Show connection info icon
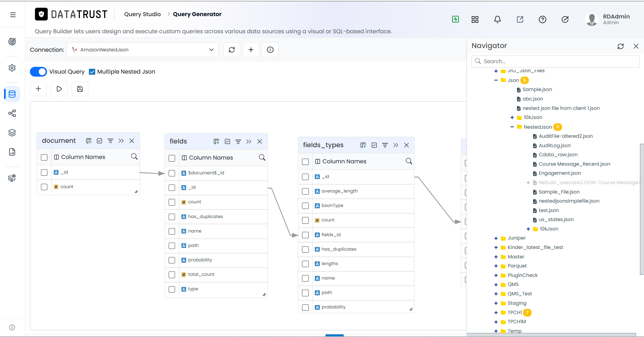This screenshot has height=337, width=644. 270,50
